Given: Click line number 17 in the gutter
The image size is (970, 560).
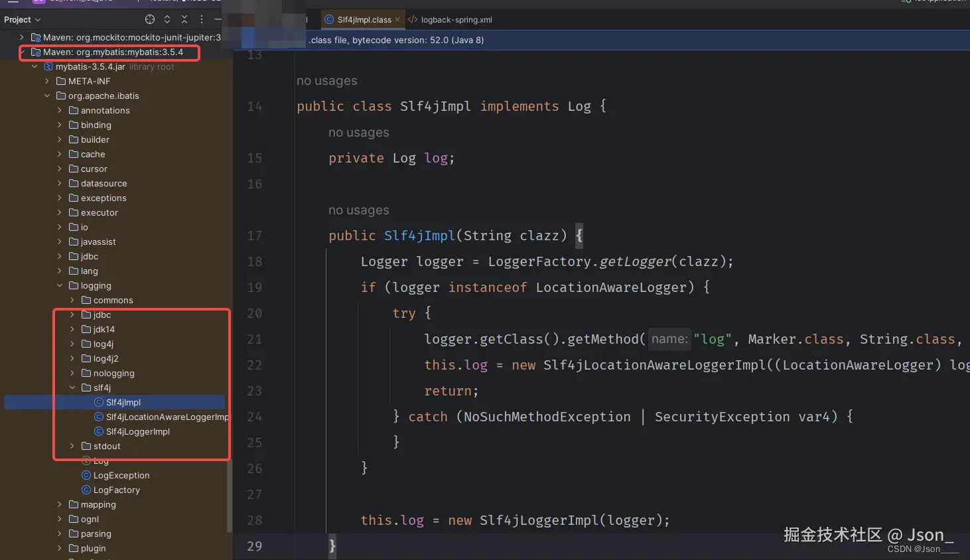Looking at the screenshot, I should [255, 236].
